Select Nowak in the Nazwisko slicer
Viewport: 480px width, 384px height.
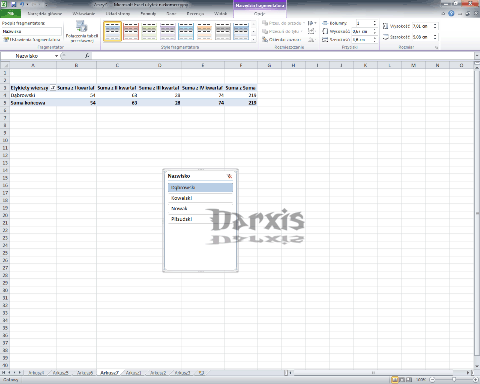click(x=200, y=209)
